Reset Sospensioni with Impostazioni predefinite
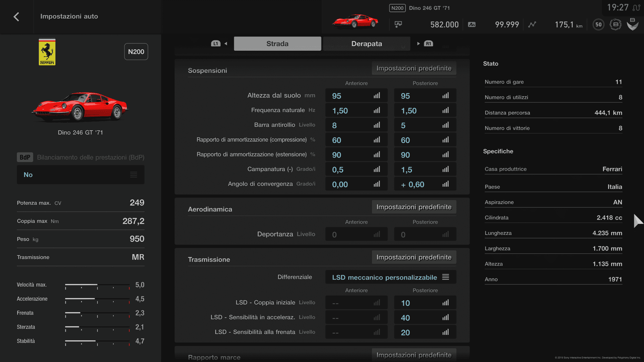The width and height of the screenshot is (644, 362). click(414, 68)
